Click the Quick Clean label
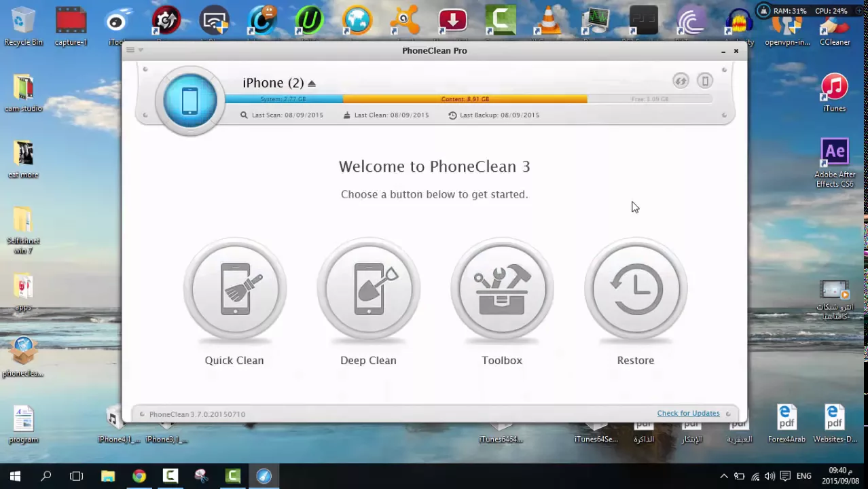Viewport: 868px width, 489px height. click(234, 360)
